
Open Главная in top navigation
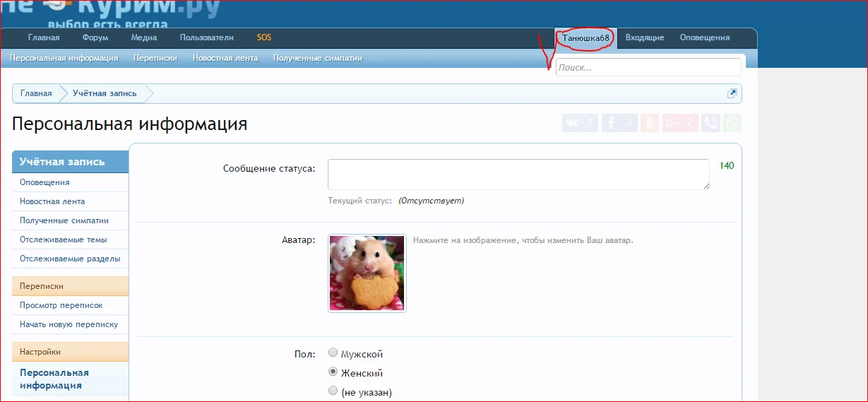[44, 37]
